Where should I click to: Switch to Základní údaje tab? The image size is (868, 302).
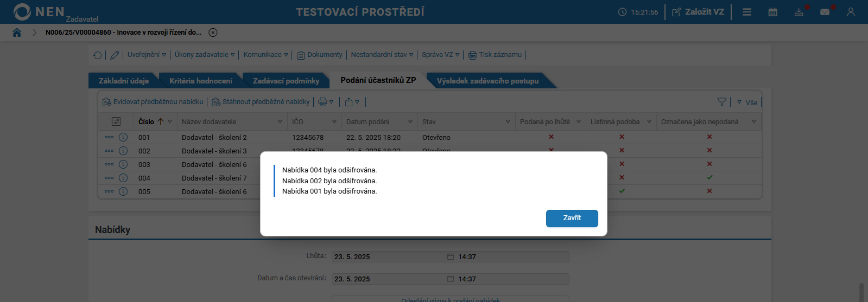pyautogui.click(x=124, y=81)
